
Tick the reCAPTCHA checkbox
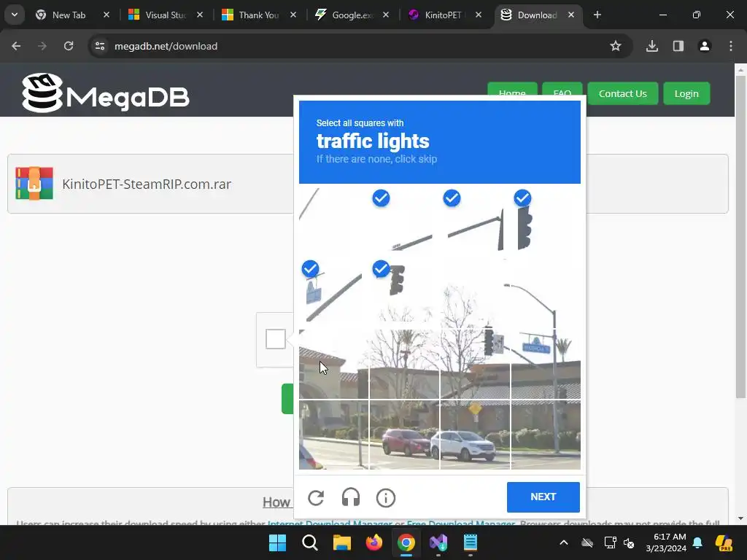tap(275, 339)
